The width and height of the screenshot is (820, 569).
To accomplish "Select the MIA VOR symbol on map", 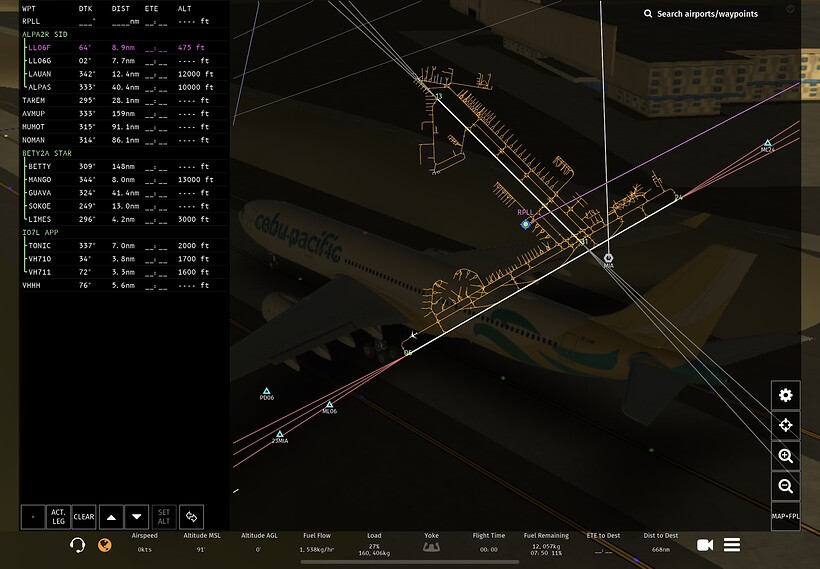I will click(x=608, y=258).
